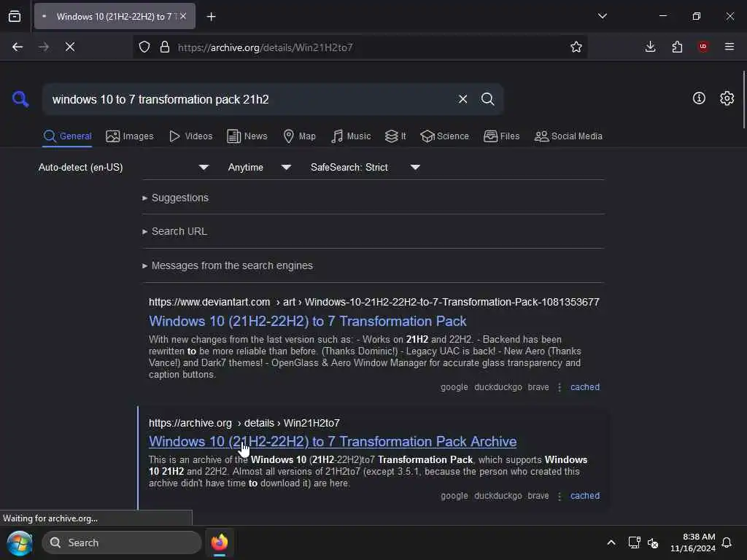Switch to the Videos category

pos(190,136)
